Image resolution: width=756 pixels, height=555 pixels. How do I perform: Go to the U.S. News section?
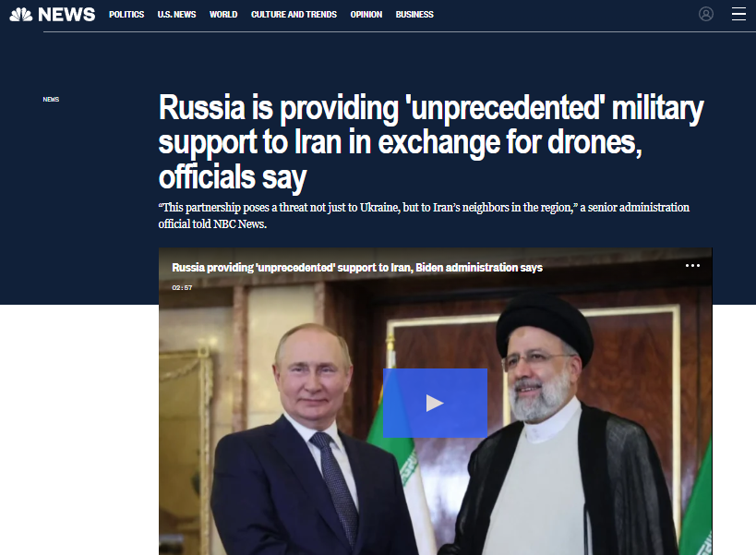pyautogui.click(x=176, y=15)
